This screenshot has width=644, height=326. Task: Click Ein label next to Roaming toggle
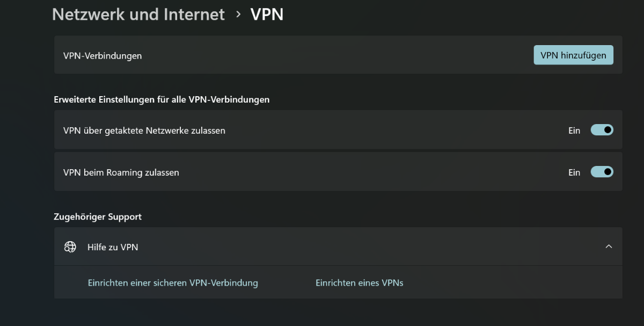coord(574,172)
